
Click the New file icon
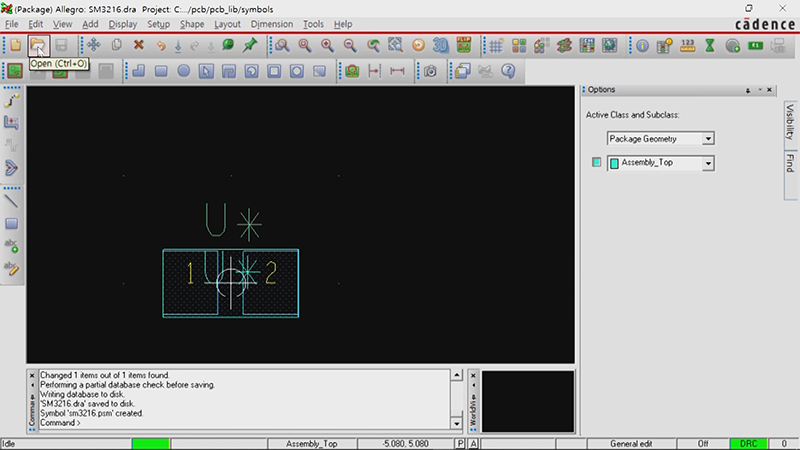pos(15,45)
